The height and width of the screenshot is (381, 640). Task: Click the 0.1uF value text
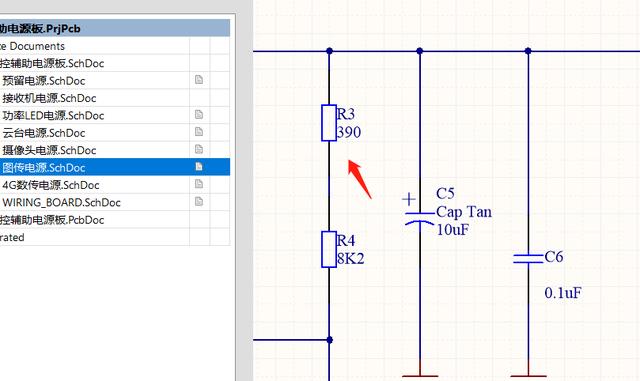coord(563,293)
